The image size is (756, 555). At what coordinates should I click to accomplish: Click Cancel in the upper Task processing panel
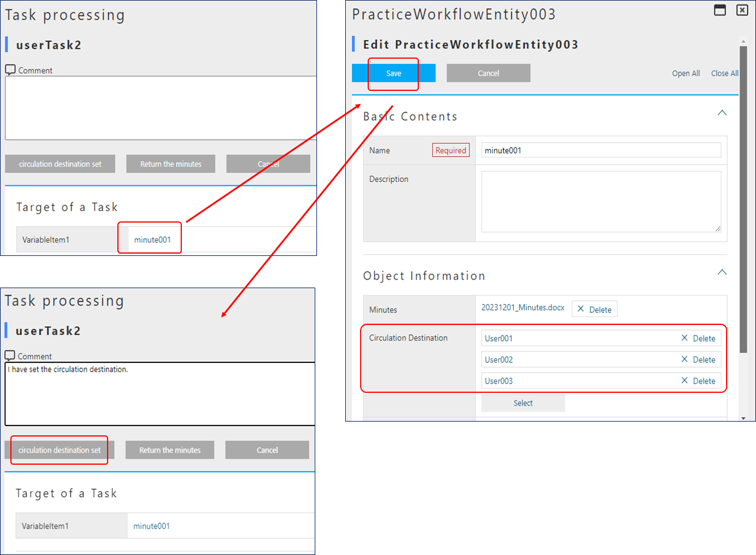pyautogui.click(x=268, y=164)
